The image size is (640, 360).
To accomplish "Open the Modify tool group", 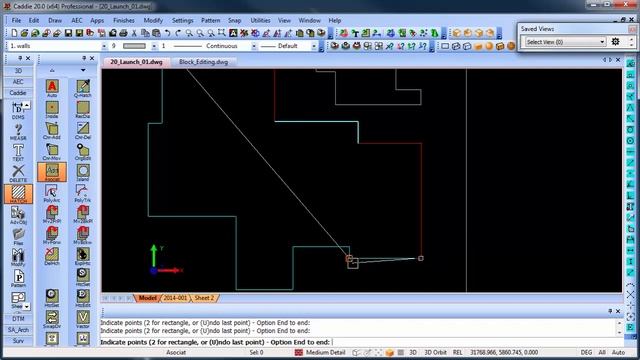I will [18, 258].
